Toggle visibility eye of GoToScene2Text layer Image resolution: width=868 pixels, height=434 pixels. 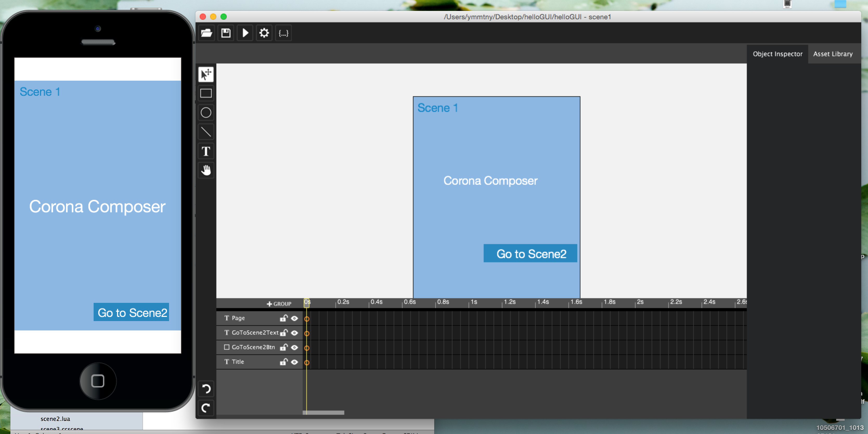pyautogui.click(x=295, y=333)
